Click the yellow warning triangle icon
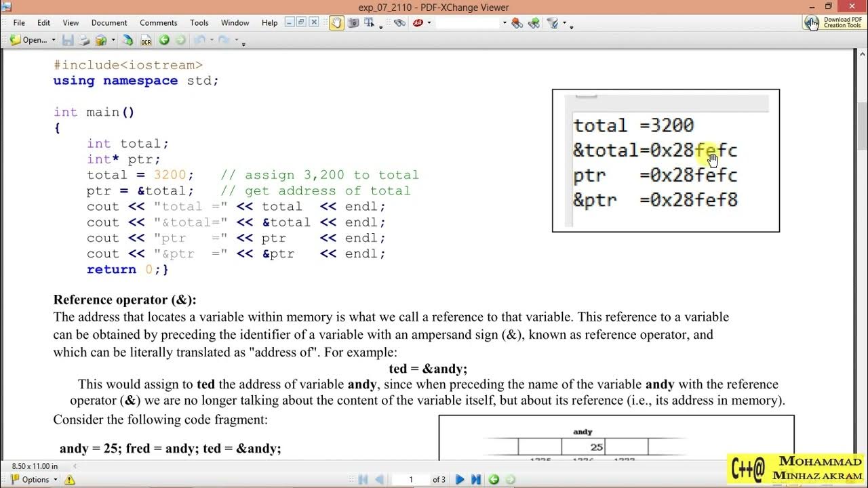 pyautogui.click(x=69, y=480)
